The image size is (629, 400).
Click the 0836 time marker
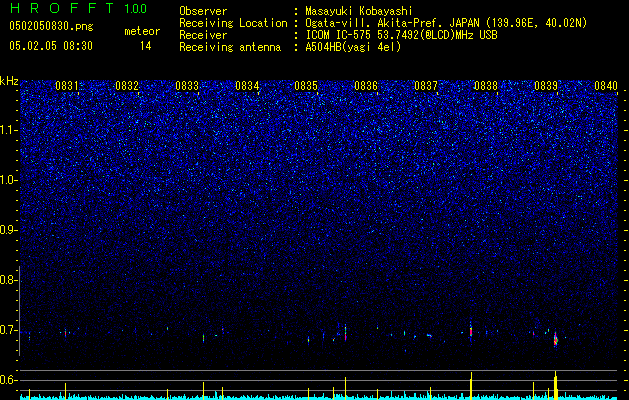point(366,86)
